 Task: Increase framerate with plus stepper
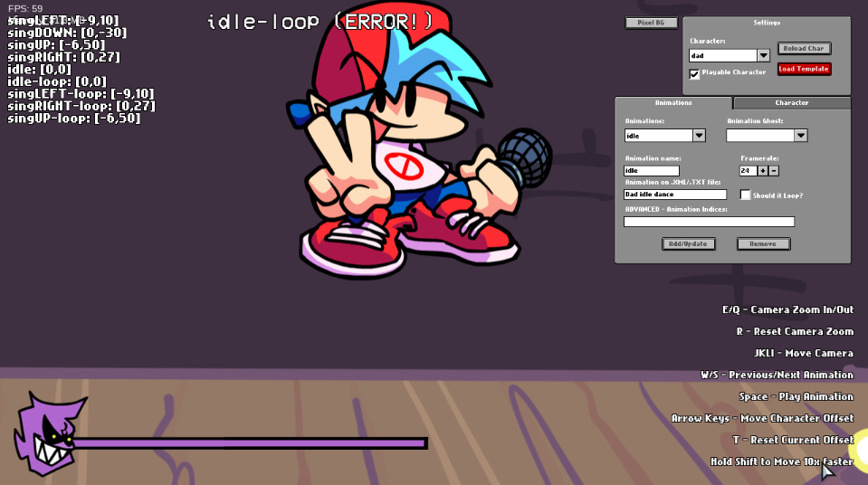[x=763, y=170]
